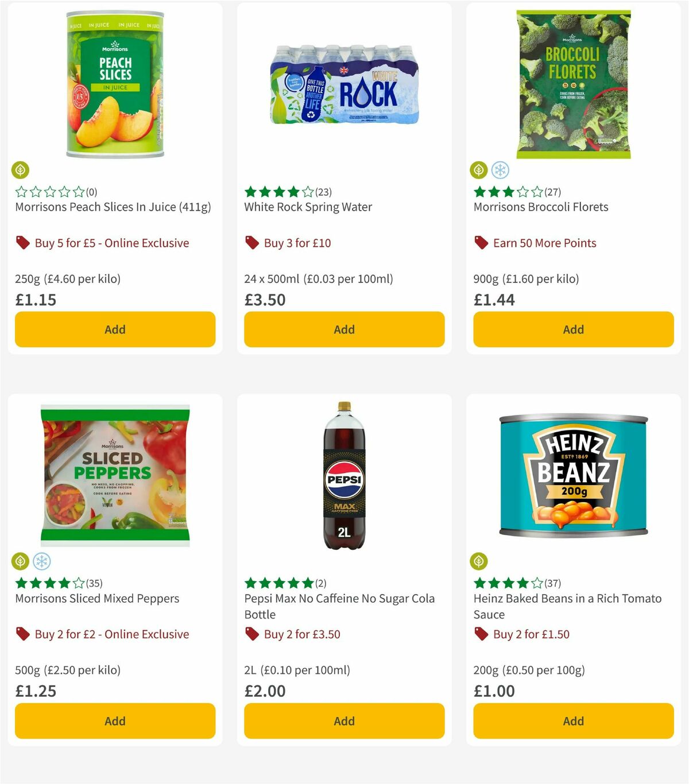Click the leaf icon on Heinz Baked Beans

pos(479,562)
